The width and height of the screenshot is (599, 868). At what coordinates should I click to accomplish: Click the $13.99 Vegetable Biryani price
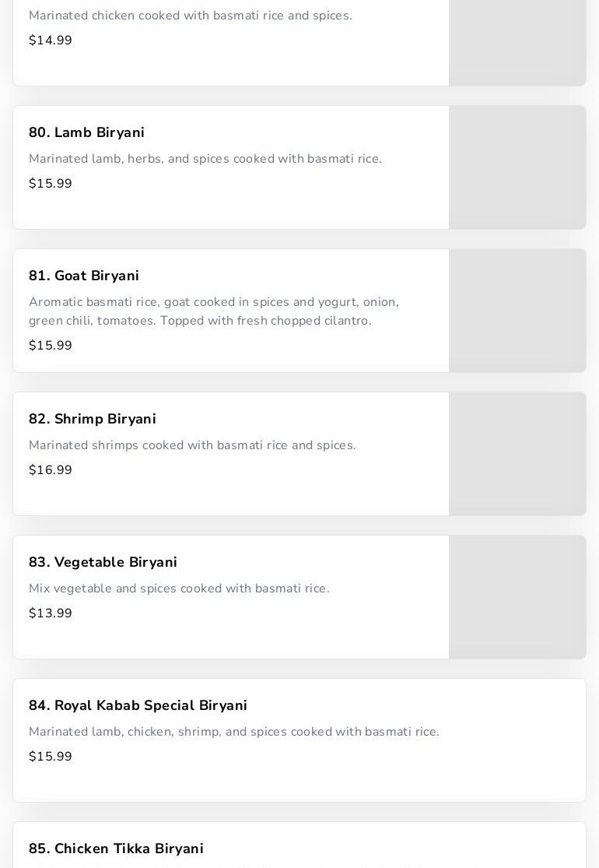click(51, 613)
